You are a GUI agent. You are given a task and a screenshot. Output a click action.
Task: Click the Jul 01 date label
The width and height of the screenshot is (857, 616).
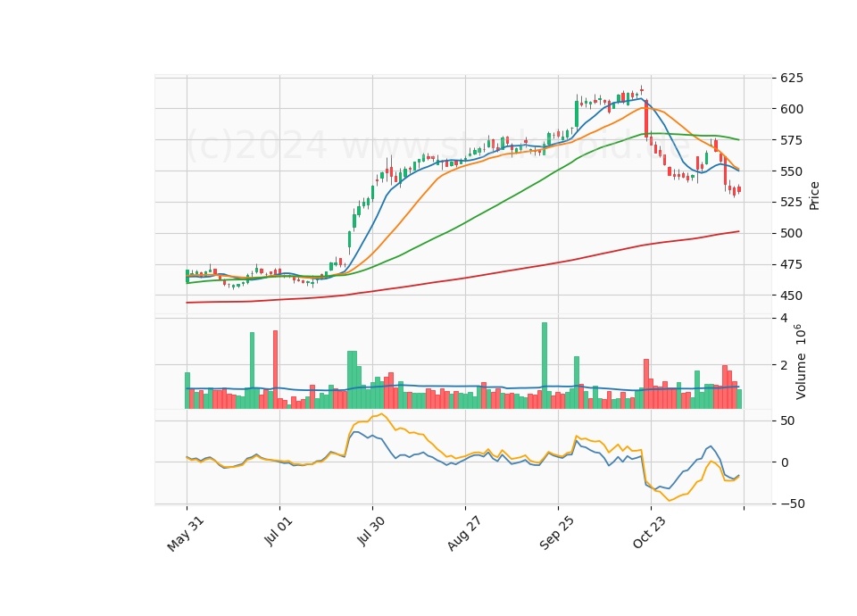point(279,531)
